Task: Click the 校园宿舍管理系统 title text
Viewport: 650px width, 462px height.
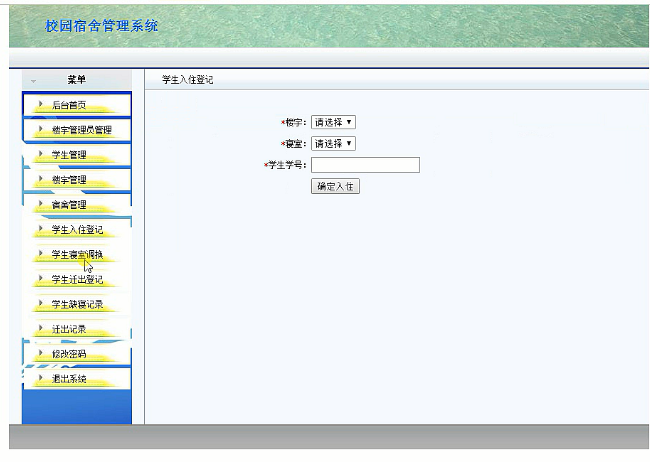Action: pos(102,26)
